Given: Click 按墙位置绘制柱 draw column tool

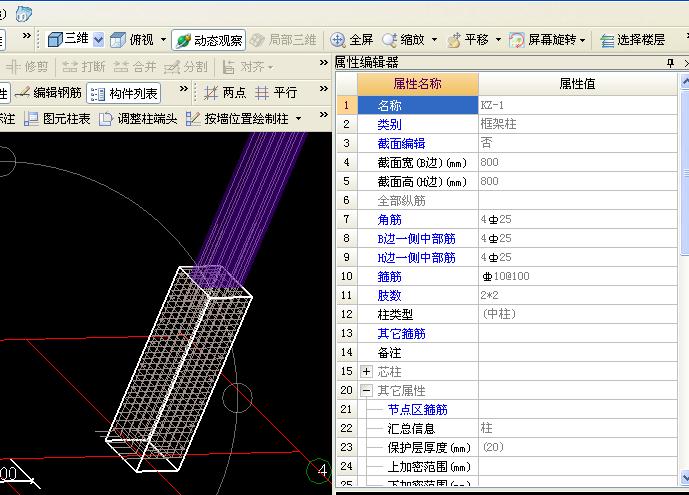Looking at the screenshot, I should point(237,119).
